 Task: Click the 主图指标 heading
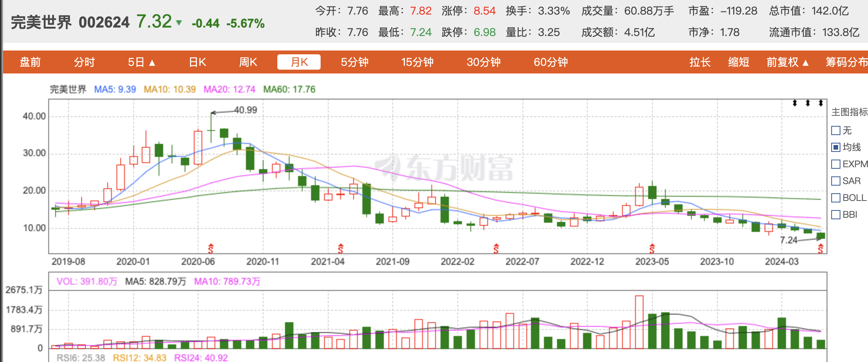[850, 112]
